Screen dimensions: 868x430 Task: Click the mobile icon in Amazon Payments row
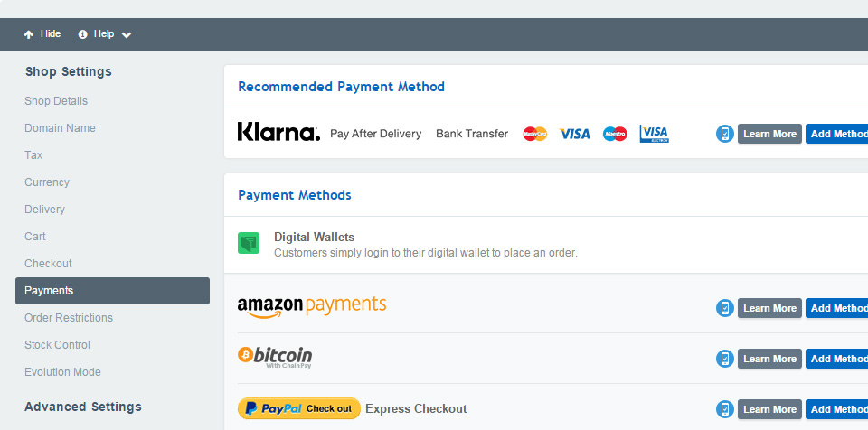(724, 308)
